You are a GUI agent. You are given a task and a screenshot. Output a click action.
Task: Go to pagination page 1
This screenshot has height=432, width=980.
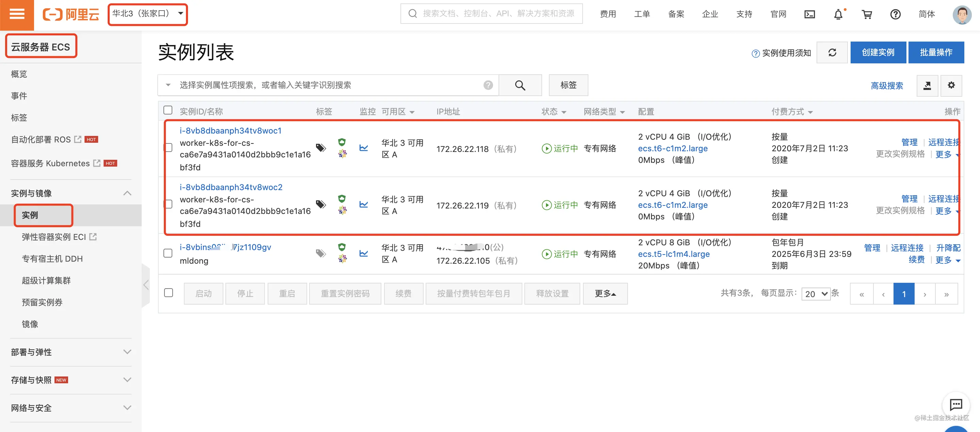[903, 294]
